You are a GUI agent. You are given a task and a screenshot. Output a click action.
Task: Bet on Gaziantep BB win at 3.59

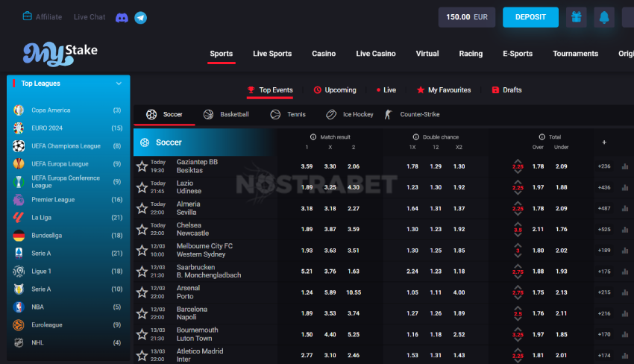click(307, 166)
